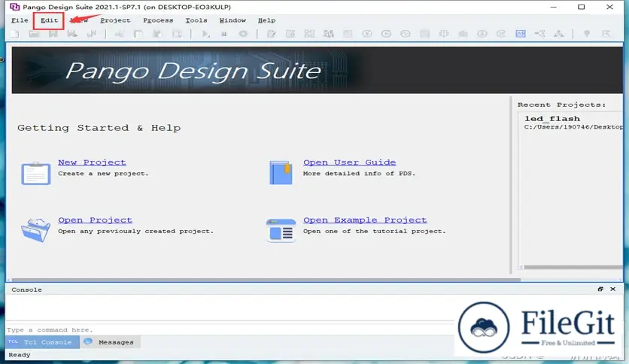629x364 pixels.
Task: Click the Save toolbar icon
Action: pyautogui.click(x=53, y=34)
